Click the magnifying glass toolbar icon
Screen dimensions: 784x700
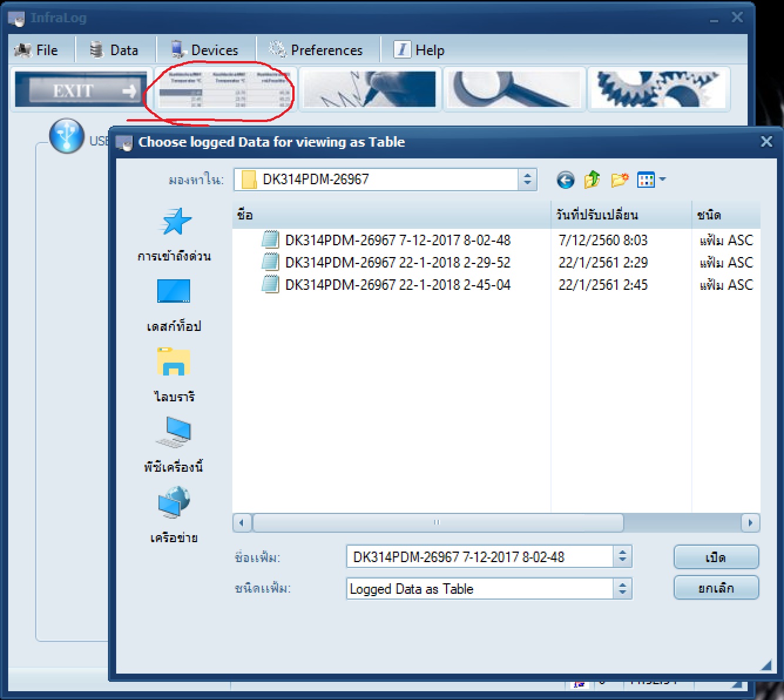pos(514,89)
